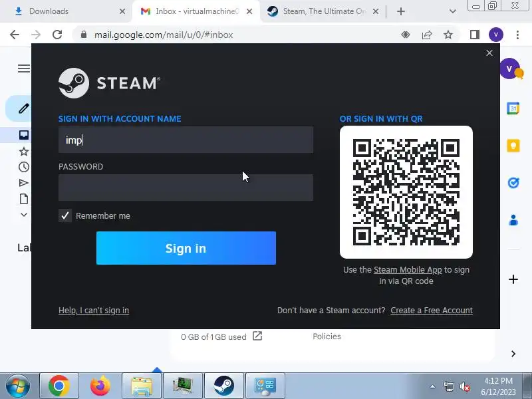Show hidden system tray icons
Image resolution: width=532 pixels, height=399 pixels.
[432, 386]
